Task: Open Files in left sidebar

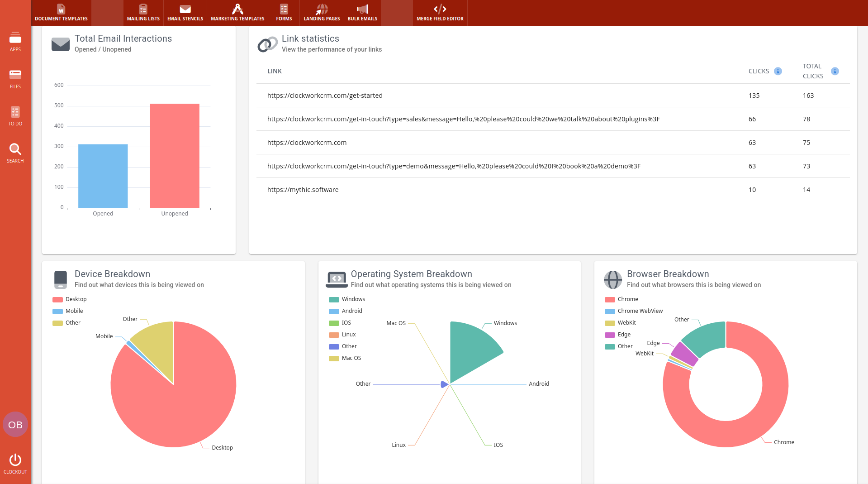Action: point(15,79)
